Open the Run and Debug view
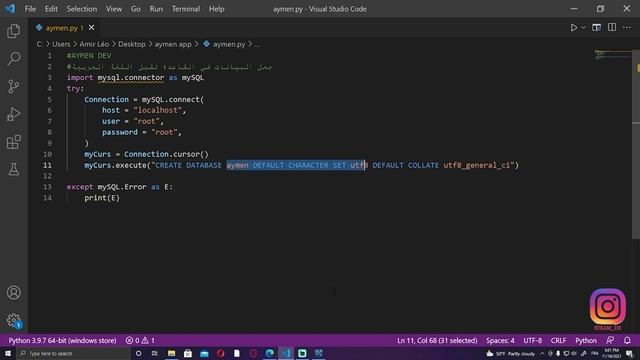The width and height of the screenshot is (640, 360). pos(13,114)
